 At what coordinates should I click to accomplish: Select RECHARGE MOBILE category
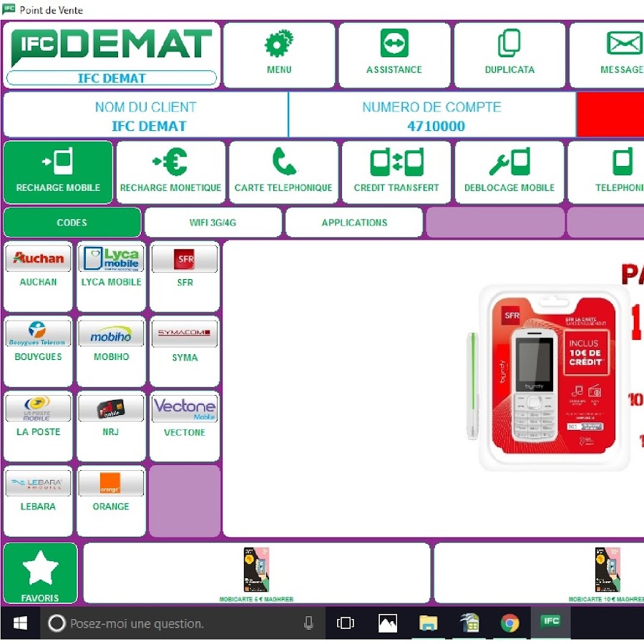point(58,172)
